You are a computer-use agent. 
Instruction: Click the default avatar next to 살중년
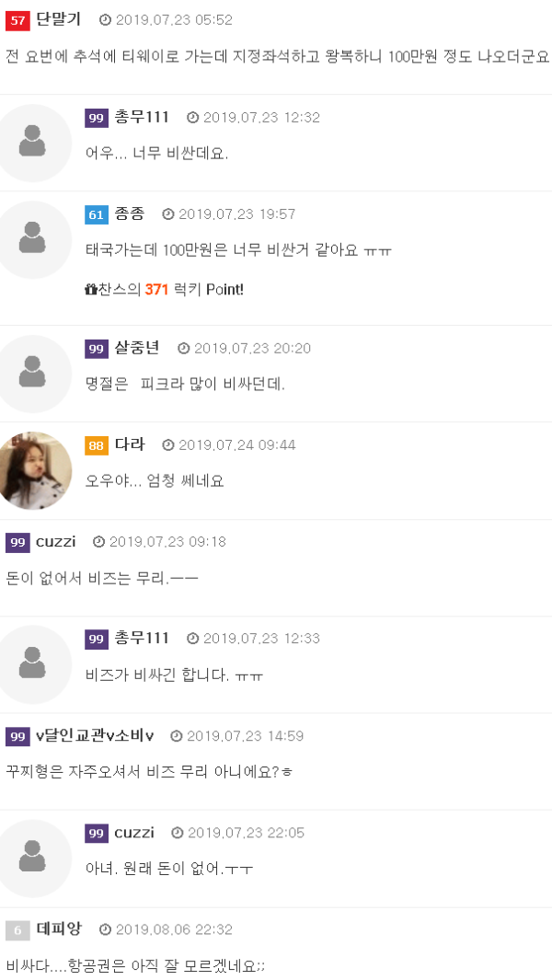pyautogui.click(x=32, y=374)
